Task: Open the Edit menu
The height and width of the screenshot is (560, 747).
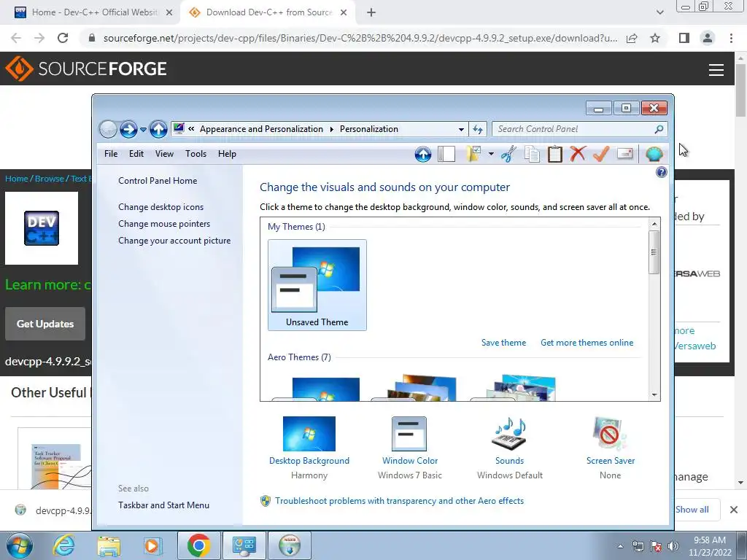Action: (x=136, y=154)
